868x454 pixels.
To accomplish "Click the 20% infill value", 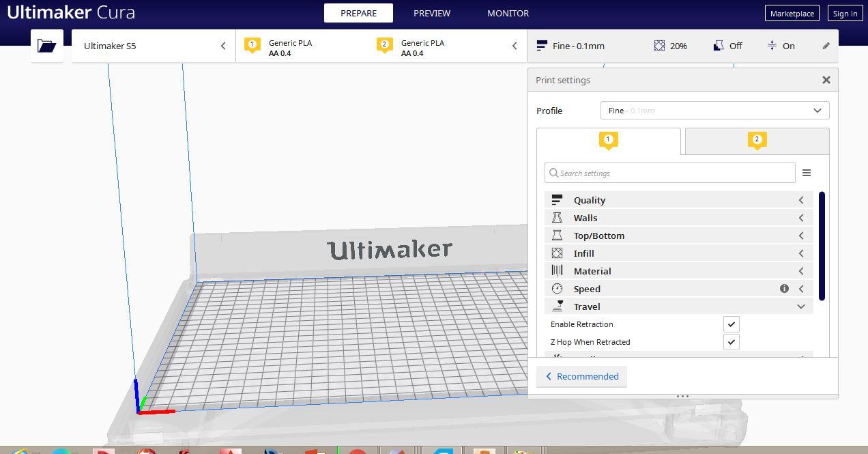I will (678, 46).
